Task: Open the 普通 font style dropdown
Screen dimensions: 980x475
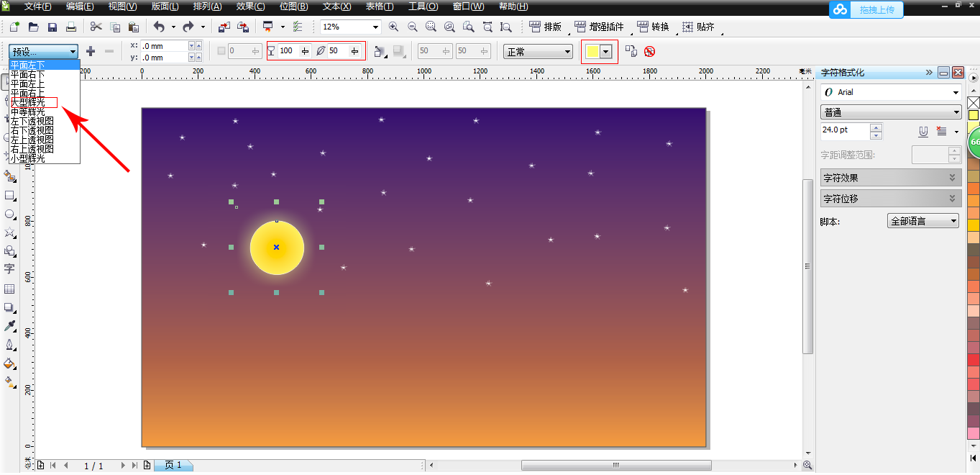Action: tap(892, 112)
